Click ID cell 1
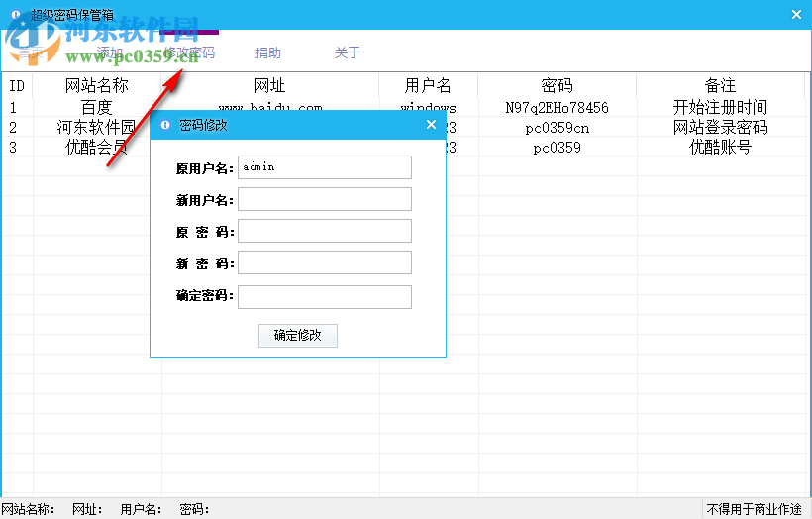This screenshot has height=519, width=812. coord(13,108)
